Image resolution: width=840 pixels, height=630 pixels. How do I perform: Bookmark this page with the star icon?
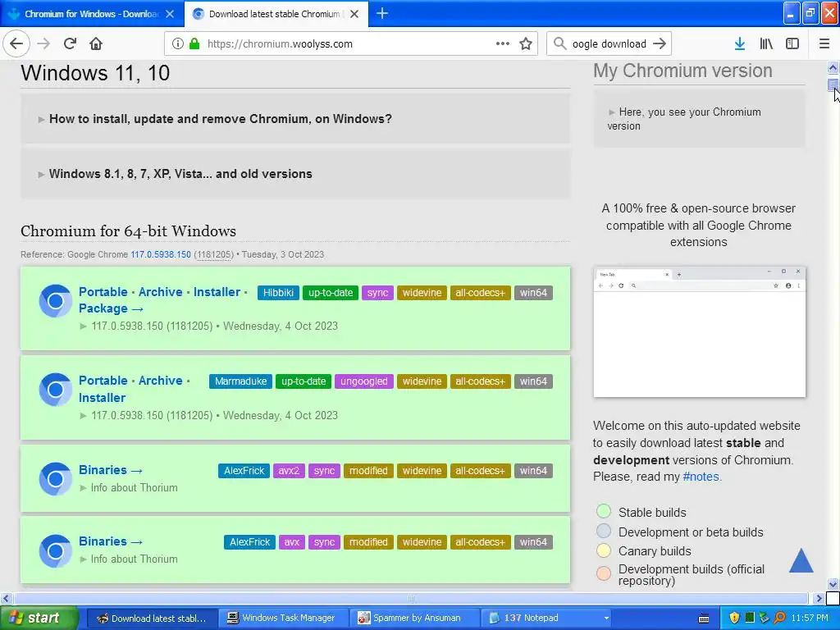[x=526, y=43]
